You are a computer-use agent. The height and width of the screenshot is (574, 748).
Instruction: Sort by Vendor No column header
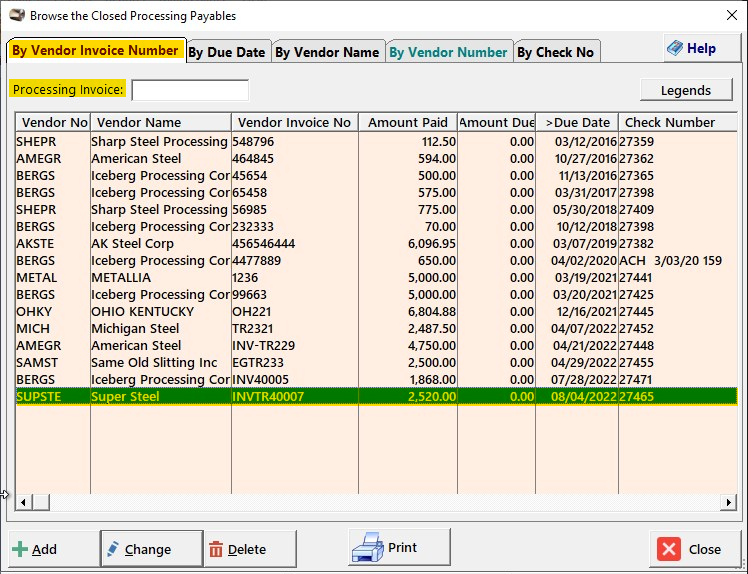(x=53, y=123)
